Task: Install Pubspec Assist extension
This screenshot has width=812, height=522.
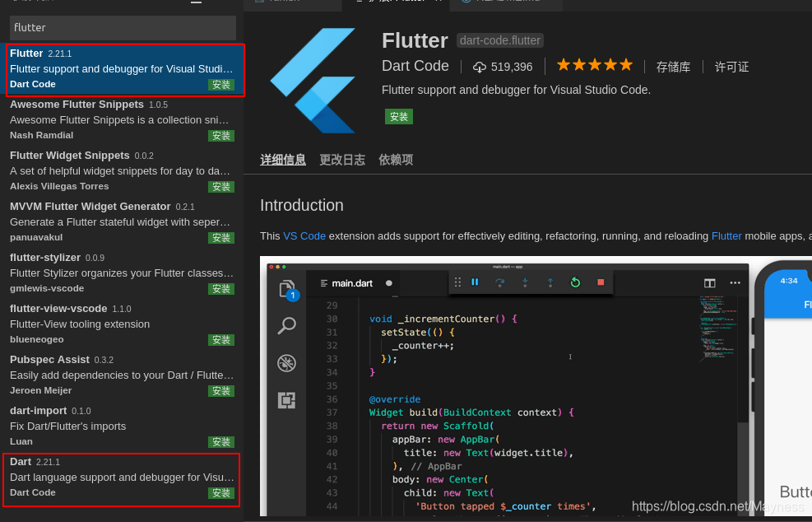Action: pos(221,391)
